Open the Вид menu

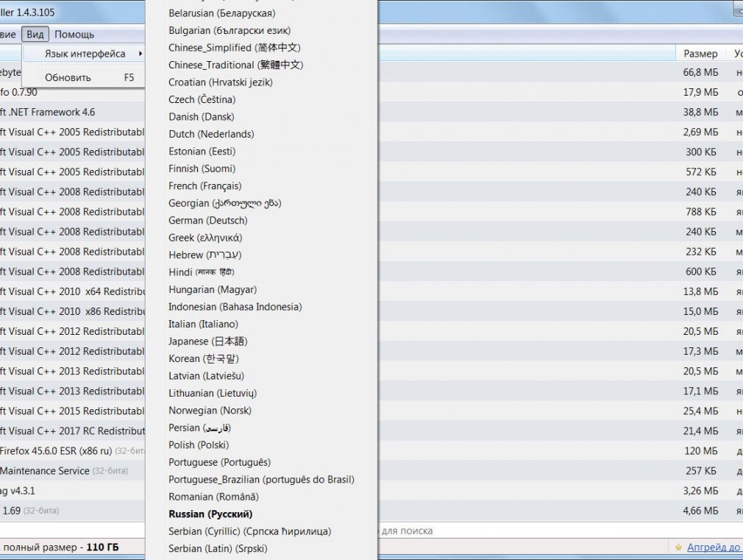click(x=35, y=34)
